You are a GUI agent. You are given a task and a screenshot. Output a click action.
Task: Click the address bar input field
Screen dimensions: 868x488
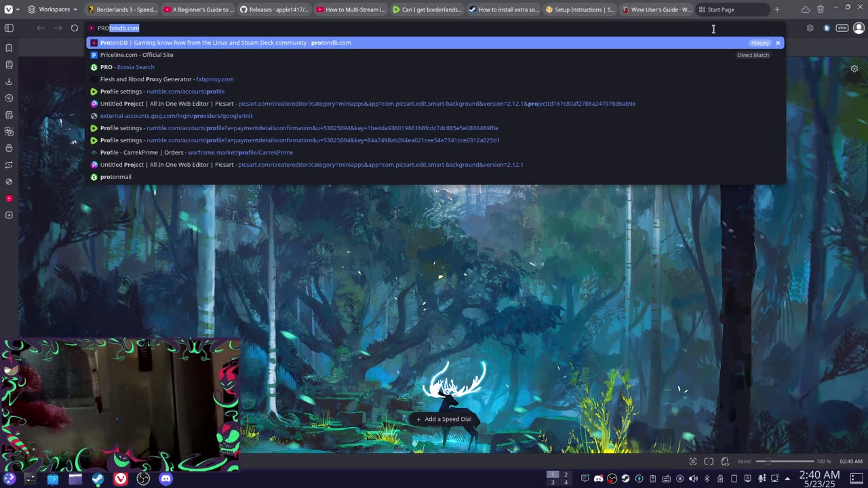434,28
